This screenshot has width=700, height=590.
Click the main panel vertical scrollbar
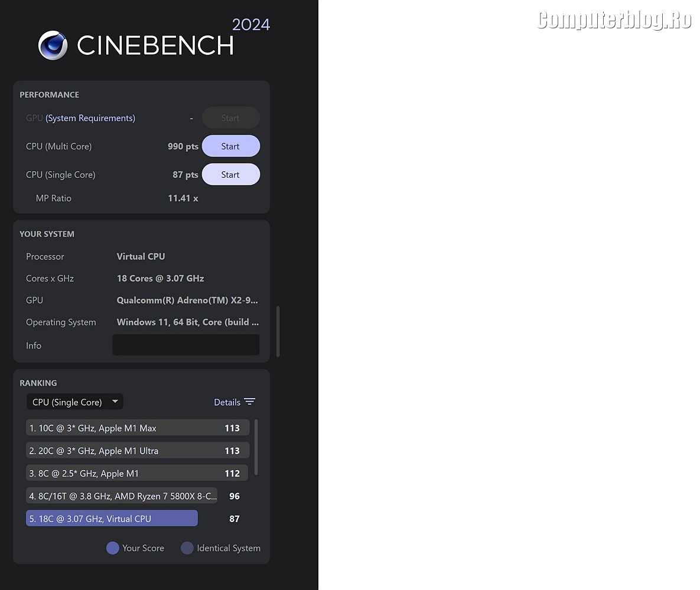(x=278, y=332)
